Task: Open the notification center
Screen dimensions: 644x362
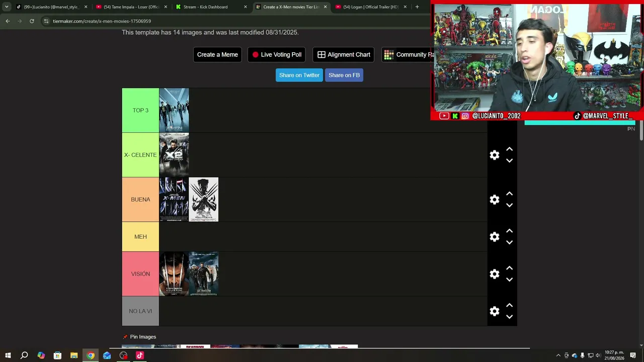Action: coord(633,355)
